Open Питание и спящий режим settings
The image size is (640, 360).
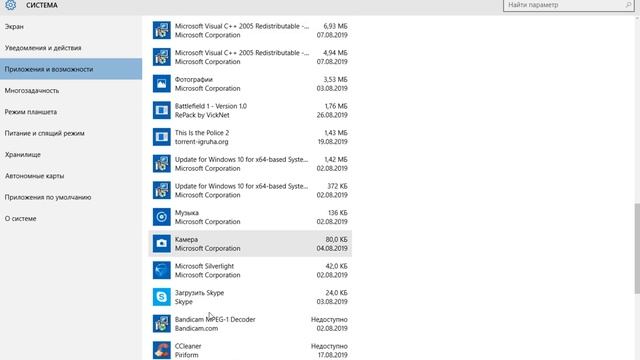[71, 133]
